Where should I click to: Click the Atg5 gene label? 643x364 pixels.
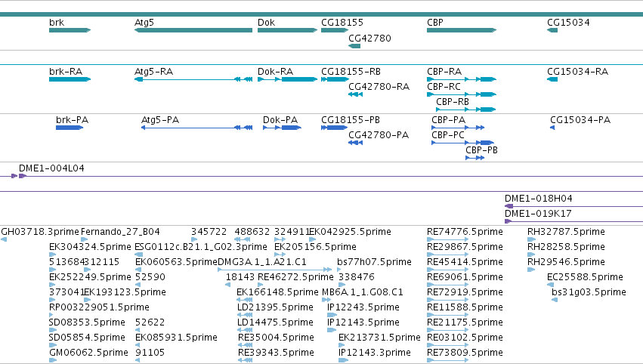click(x=144, y=23)
